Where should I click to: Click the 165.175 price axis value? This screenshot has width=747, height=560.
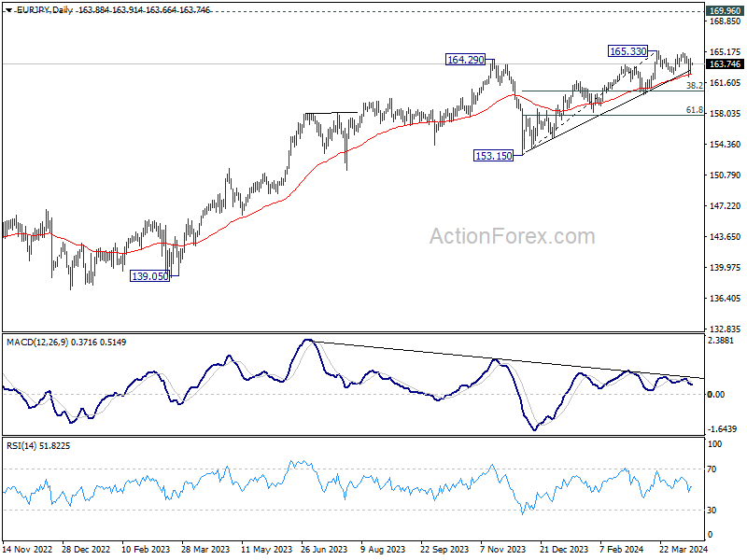click(726, 52)
